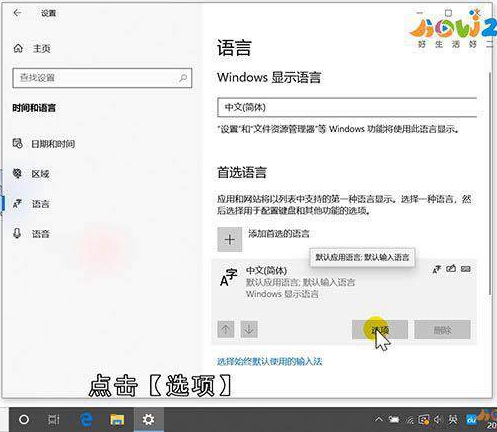Go back with the arrow icon

[x=17, y=13]
